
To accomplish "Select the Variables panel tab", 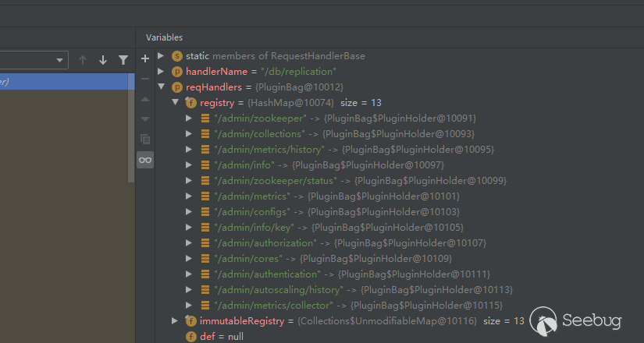I will [164, 37].
